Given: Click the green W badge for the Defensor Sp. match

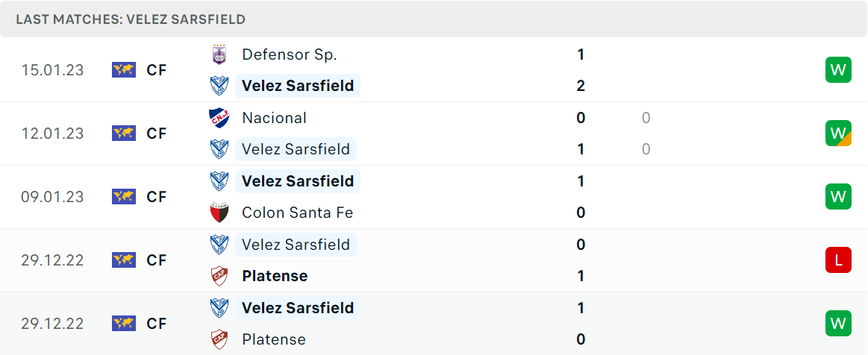Looking at the screenshot, I should (838, 70).
